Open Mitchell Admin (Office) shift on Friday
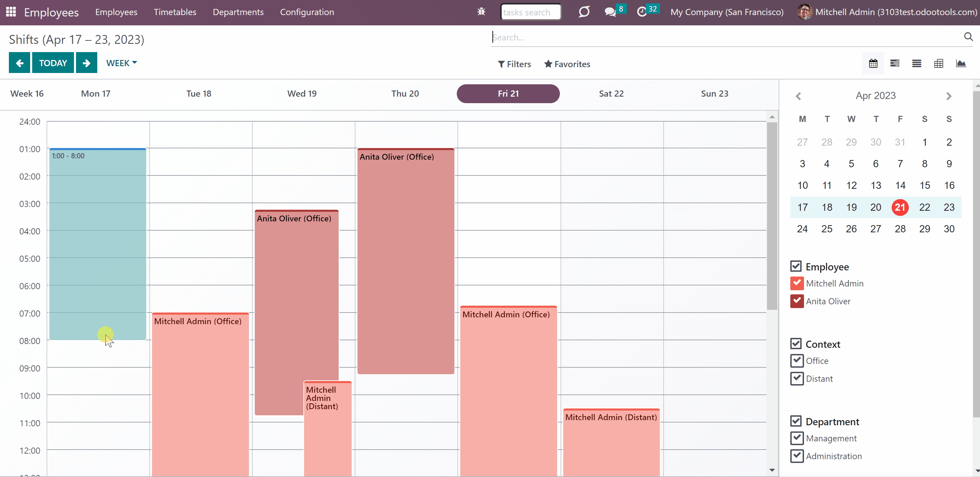The width and height of the screenshot is (980, 477). tap(508, 391)
